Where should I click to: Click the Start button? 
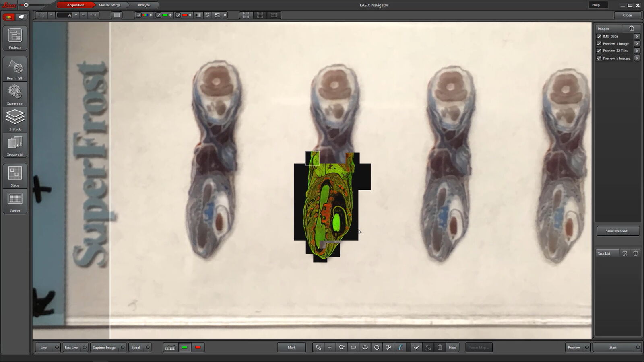coord(613,347)
